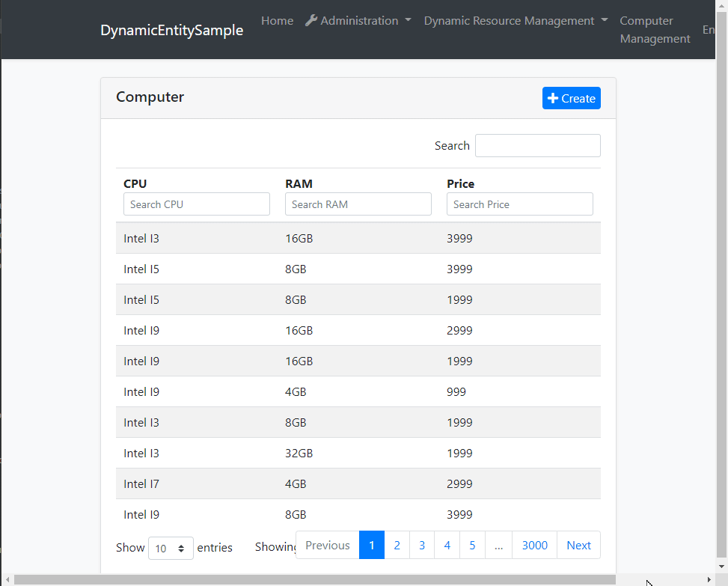Click the Previous pagination button
Image resolution: width=728 pixels, height=586 pixels.
(x=327, y=545)
